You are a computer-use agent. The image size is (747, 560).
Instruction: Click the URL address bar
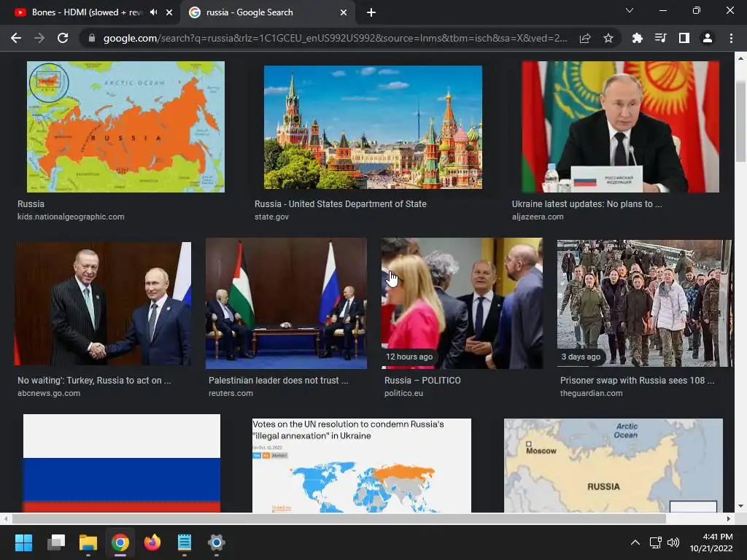point(335,38)
